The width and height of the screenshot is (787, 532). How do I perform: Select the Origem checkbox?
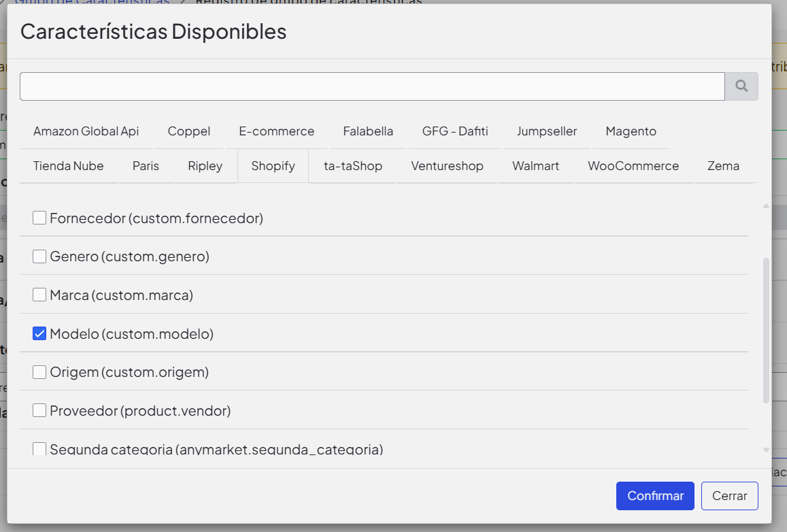click(39, 372)
